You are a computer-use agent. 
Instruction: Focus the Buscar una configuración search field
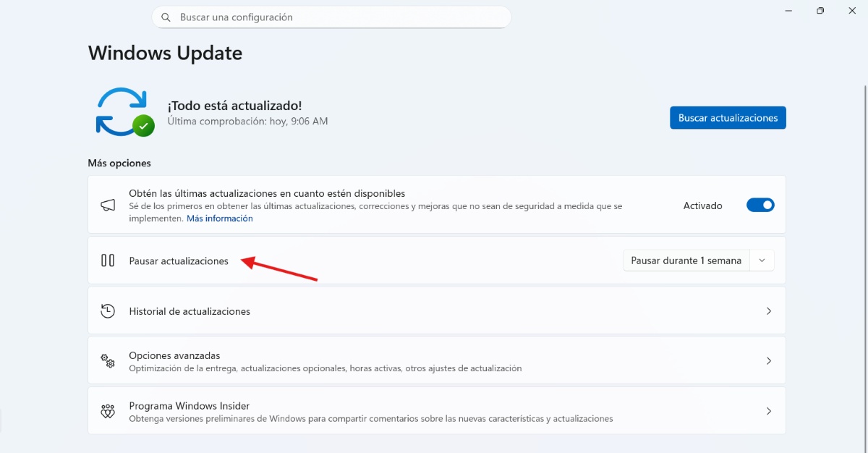[x=340, y=17]
